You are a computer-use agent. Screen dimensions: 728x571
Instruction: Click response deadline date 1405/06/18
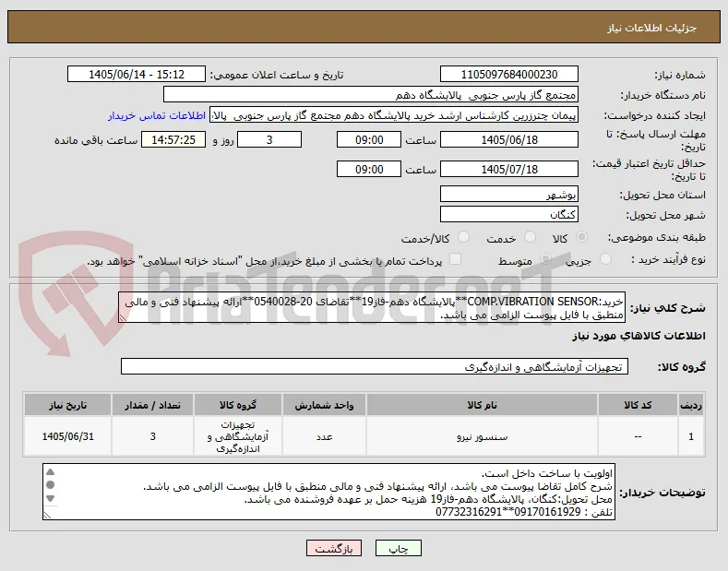point(508,139)
